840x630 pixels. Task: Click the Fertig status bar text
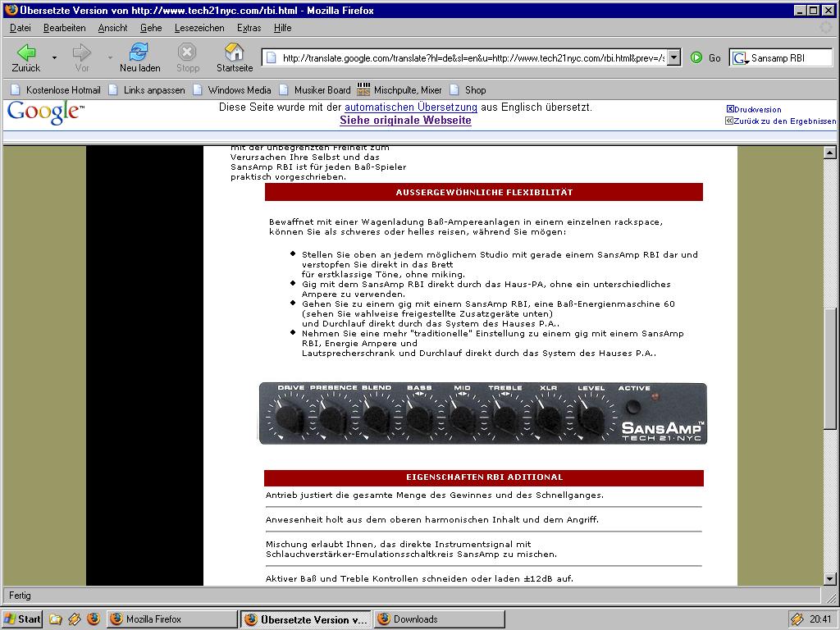coord(20,596)
